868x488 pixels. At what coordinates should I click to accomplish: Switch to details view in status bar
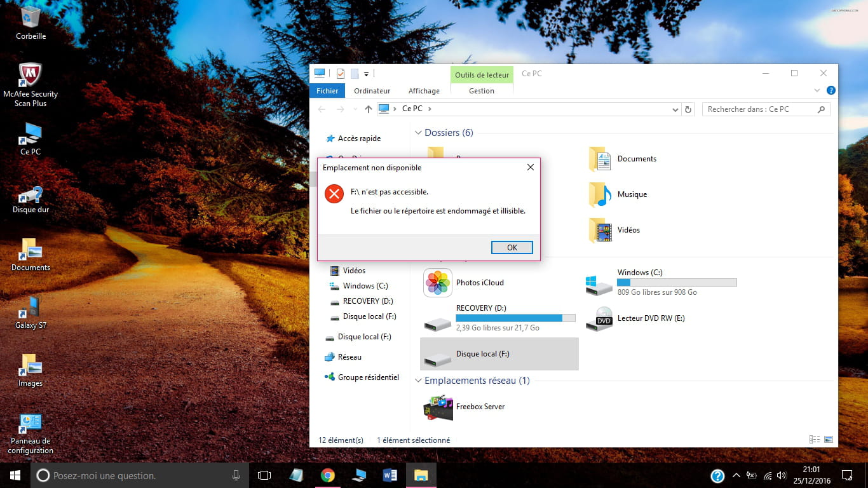tap(815, 440)
